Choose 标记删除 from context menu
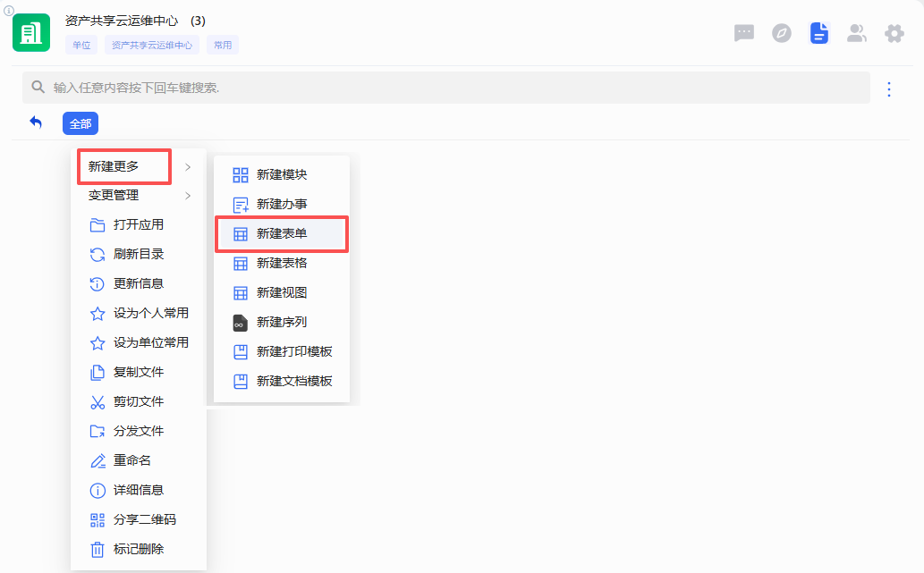The width and height of the screenshot is (924, 573). (x=139, y=549)
